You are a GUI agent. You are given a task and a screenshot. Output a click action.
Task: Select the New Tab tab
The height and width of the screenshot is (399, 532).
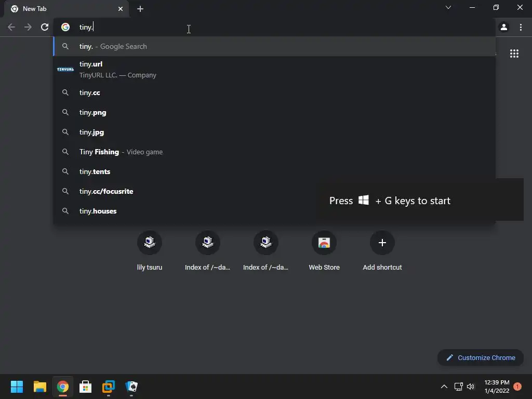[66, 9]
